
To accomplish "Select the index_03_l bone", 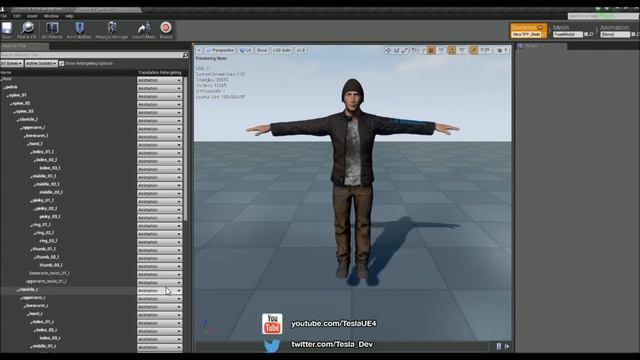I will (x=50, y=168).
